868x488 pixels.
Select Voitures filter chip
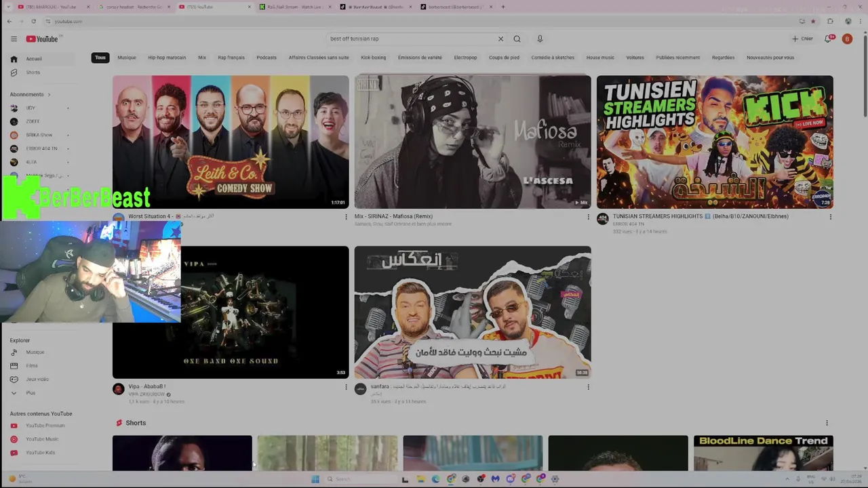[635, 58]
